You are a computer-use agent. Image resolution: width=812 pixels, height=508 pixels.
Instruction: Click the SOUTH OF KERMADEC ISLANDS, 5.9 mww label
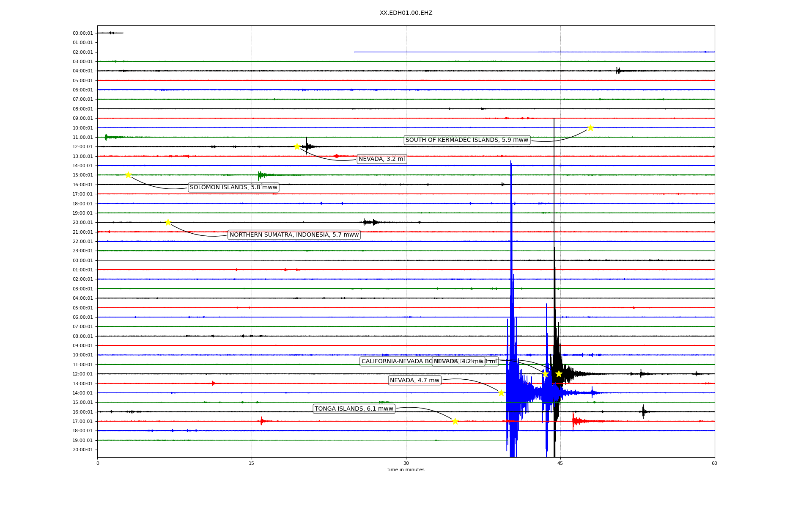click(466, 140)
